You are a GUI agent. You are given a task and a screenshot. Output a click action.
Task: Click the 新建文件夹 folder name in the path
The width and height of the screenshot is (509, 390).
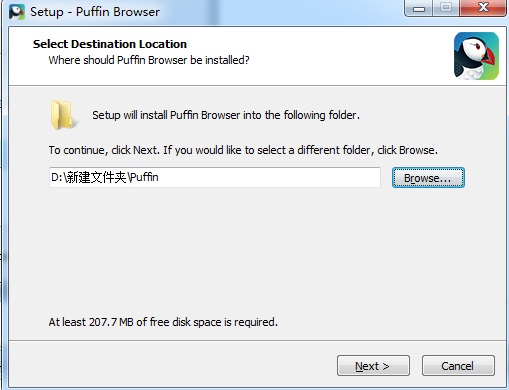pyautogui.click(x=95, y=177)
